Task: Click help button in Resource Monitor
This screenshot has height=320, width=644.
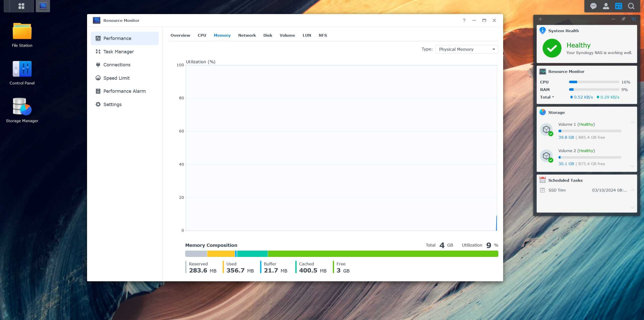Action: coord(464,20)
